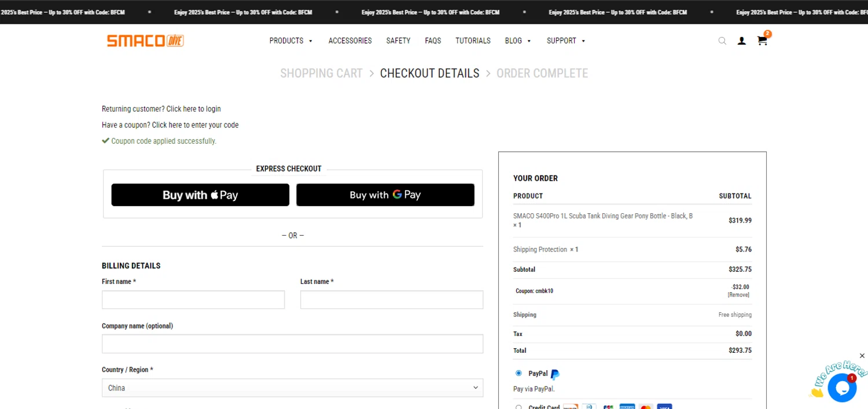This screenshot has width=868, height=409.
Task: Open the FAQs menu item
Action: pos(433,41)
